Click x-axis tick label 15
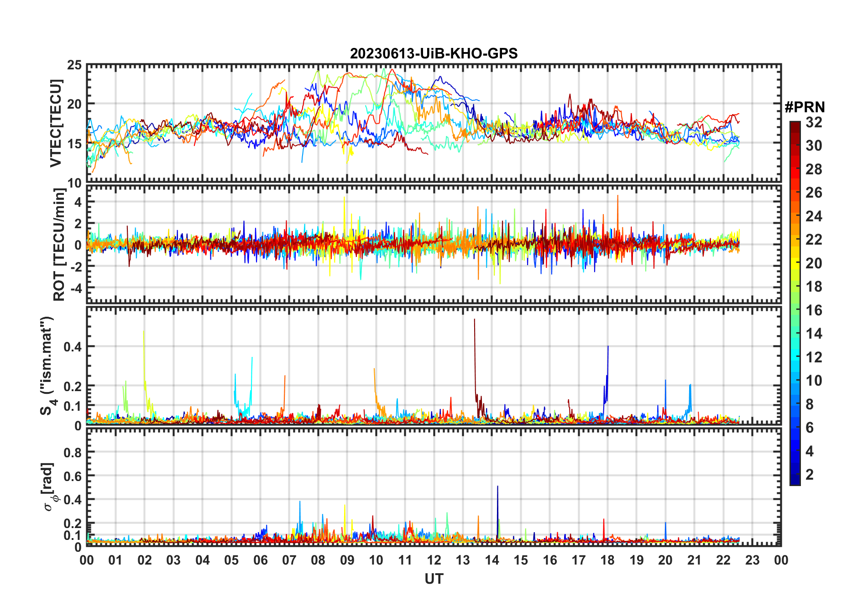 coord(521,560)
